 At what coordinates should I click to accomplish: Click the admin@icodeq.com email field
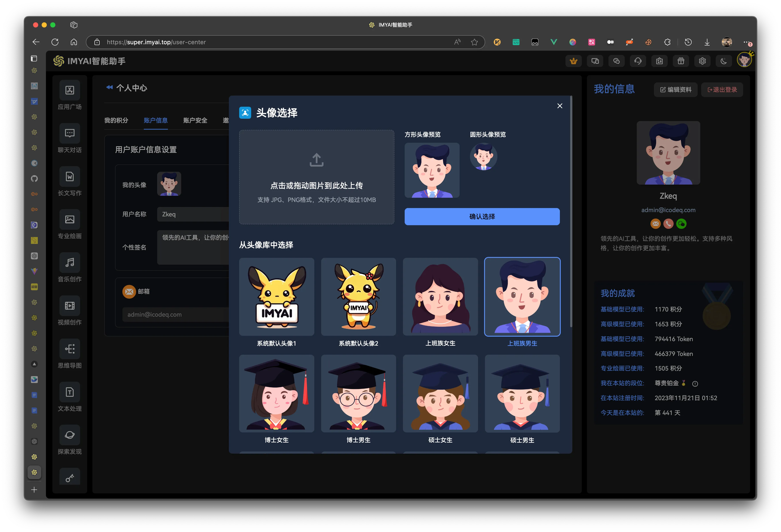(x=175, y=315)
